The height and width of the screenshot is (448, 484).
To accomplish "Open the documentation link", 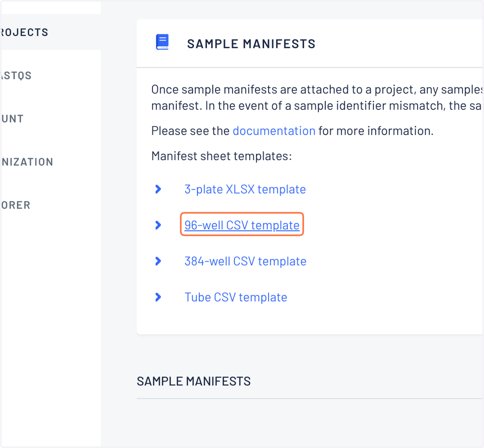I will pyautogui.click(x=274, y=131).
